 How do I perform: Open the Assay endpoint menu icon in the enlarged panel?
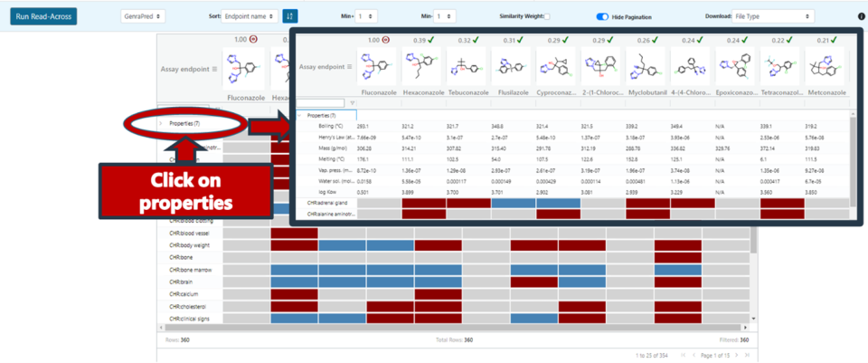[348, 67]
